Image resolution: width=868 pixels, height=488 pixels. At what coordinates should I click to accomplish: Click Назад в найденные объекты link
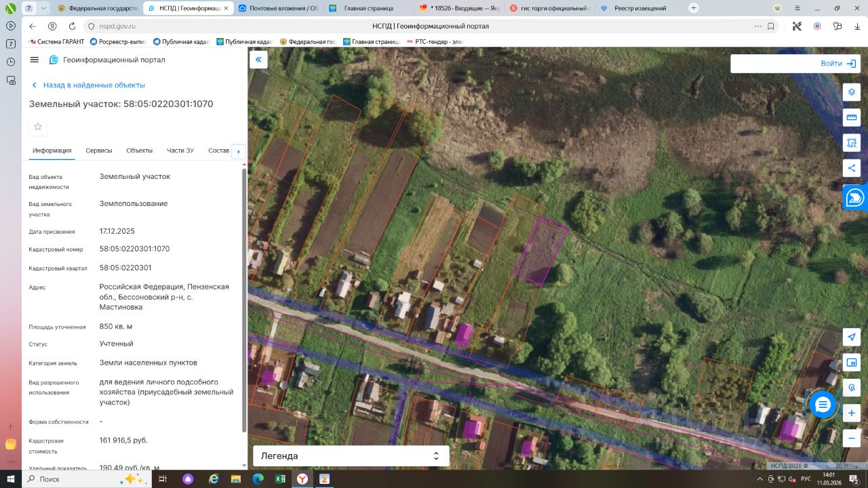[x=89, y=85]
